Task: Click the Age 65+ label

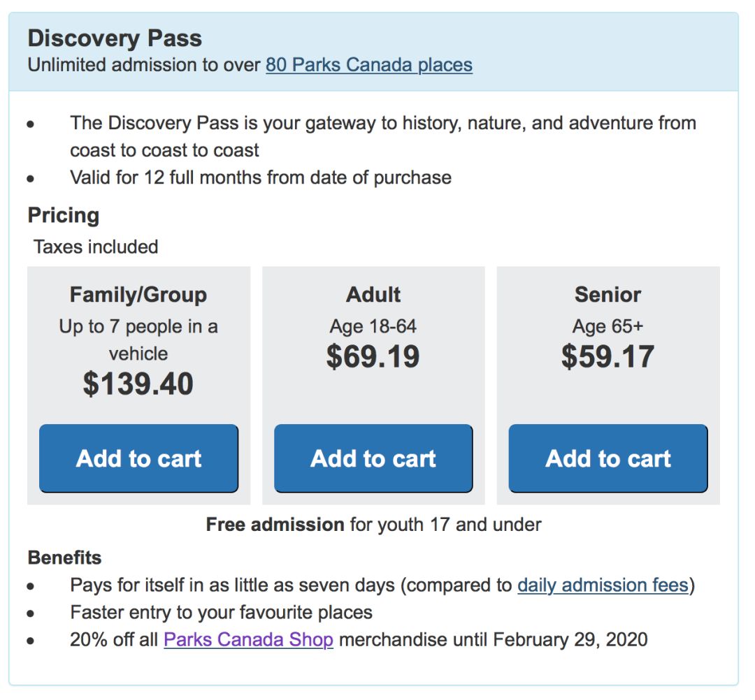Action: 607,326
